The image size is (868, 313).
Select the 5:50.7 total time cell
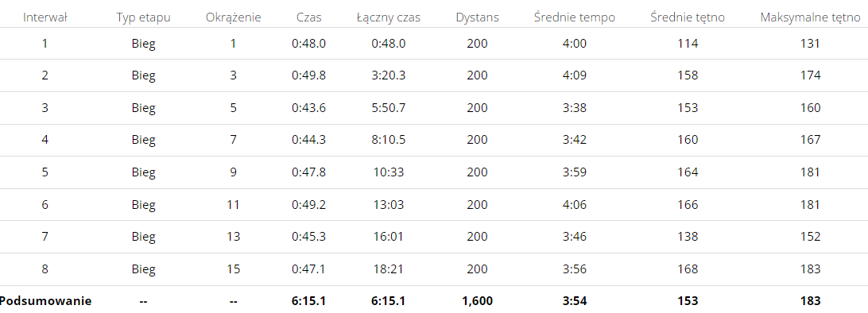(389, 107)
